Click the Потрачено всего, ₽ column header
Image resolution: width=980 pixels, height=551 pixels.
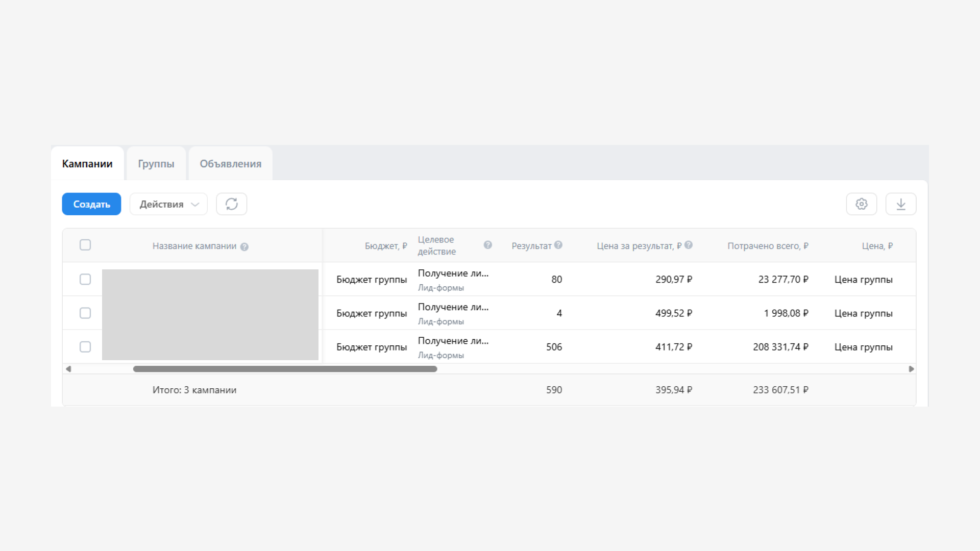768,246
